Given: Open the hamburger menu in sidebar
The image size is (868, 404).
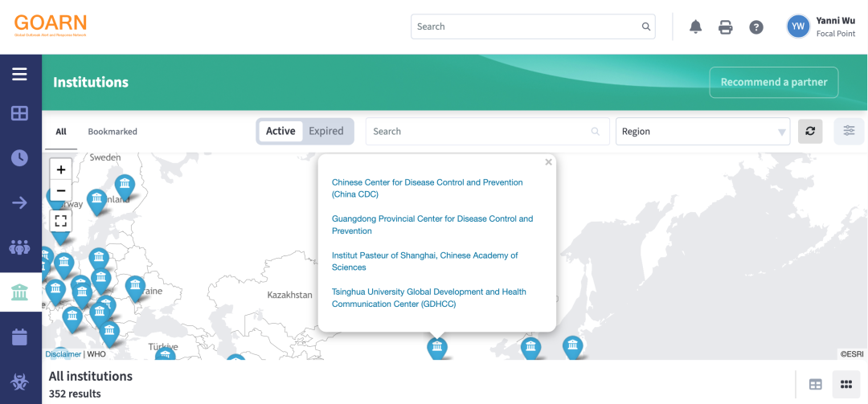Looking at the screenshot, I should click(19, 75).
